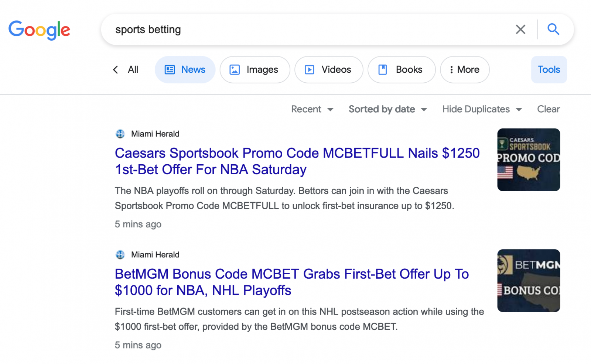The height and width of the screenshot is (364, 591).
Task: Open the Images tab
Action: tap(255, 69)
